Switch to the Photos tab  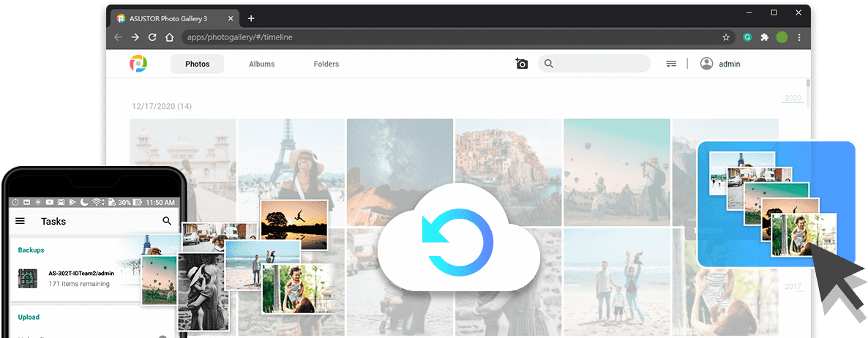click(x=197, y=64)
